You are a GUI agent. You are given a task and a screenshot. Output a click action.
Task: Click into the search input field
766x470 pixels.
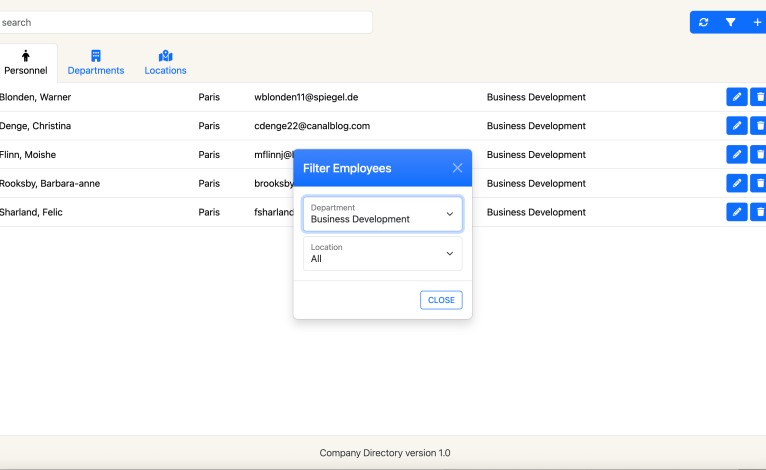point(185,22)
